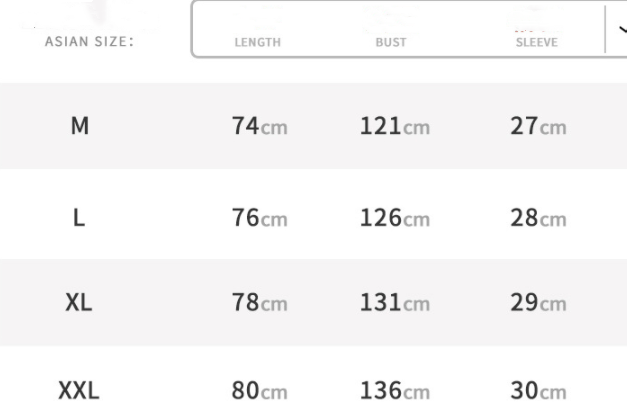
Task: Click the 126cm bust value
Action: coord(394,219)
